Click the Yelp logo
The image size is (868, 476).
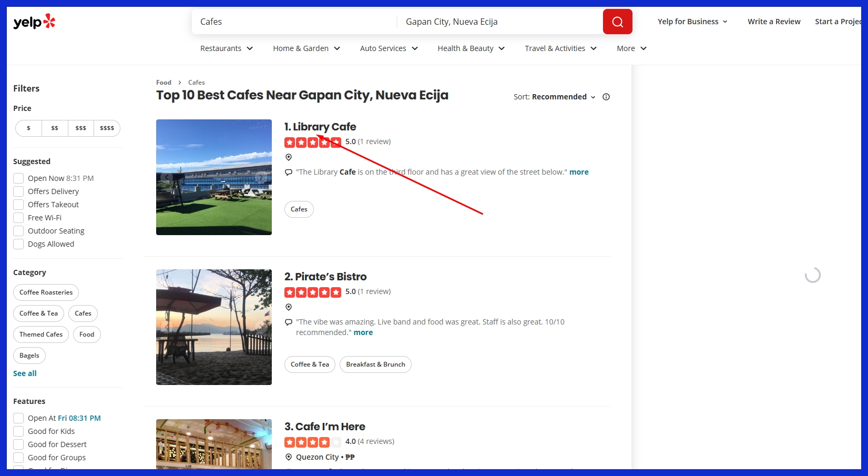[x=34, y=22]
